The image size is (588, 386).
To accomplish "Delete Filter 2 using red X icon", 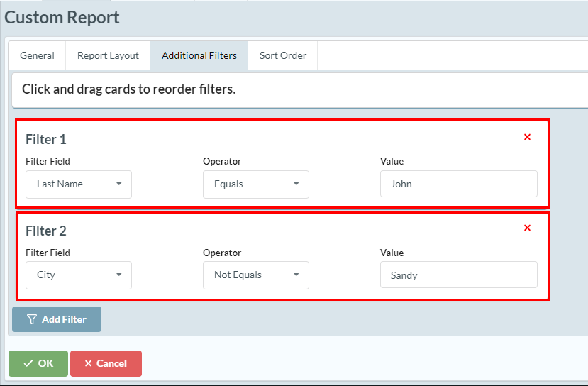I will click(527, 228).
